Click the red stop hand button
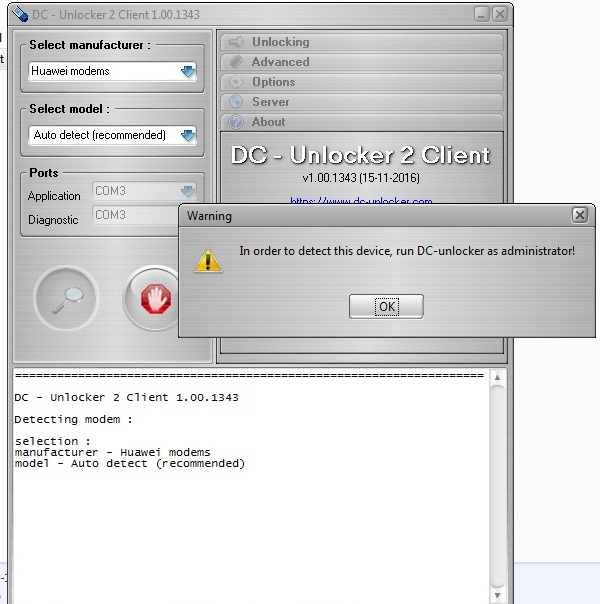Screen dimensions: 600x604 pyautogui.click(x=155, y=298)
